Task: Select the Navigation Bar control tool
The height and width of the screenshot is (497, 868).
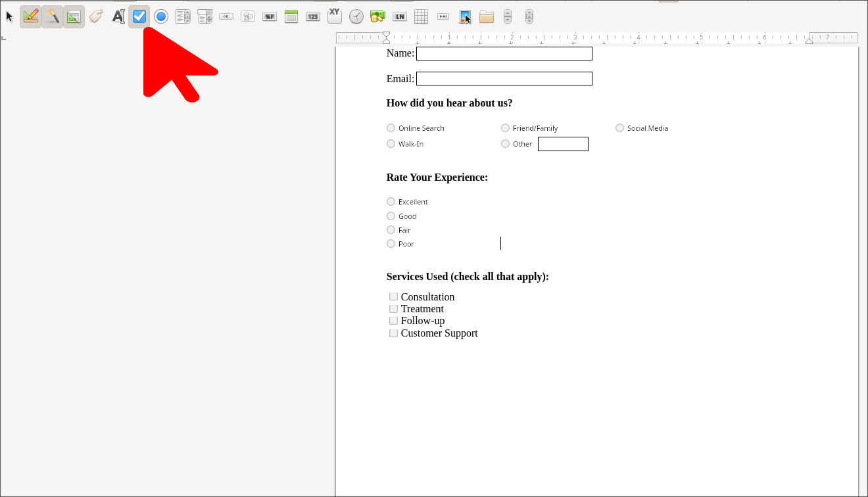Action: pyautogui.click(x=443, y=16)
